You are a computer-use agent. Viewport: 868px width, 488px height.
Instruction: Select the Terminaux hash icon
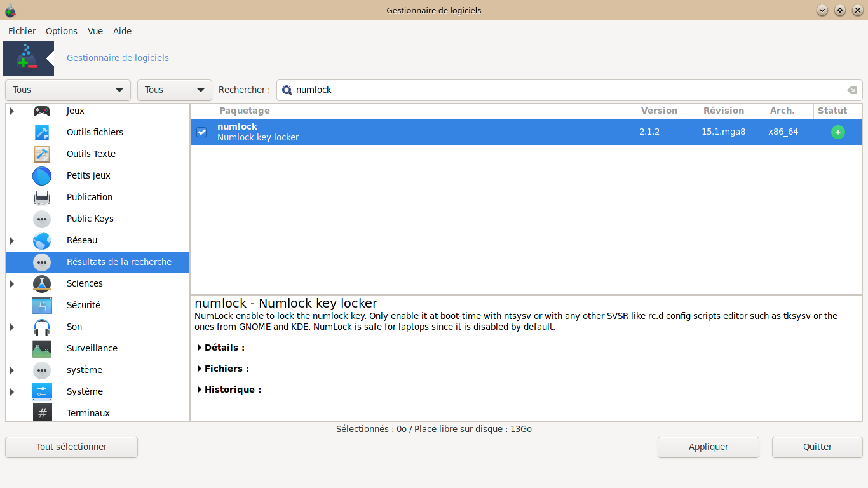pos(42,414)
